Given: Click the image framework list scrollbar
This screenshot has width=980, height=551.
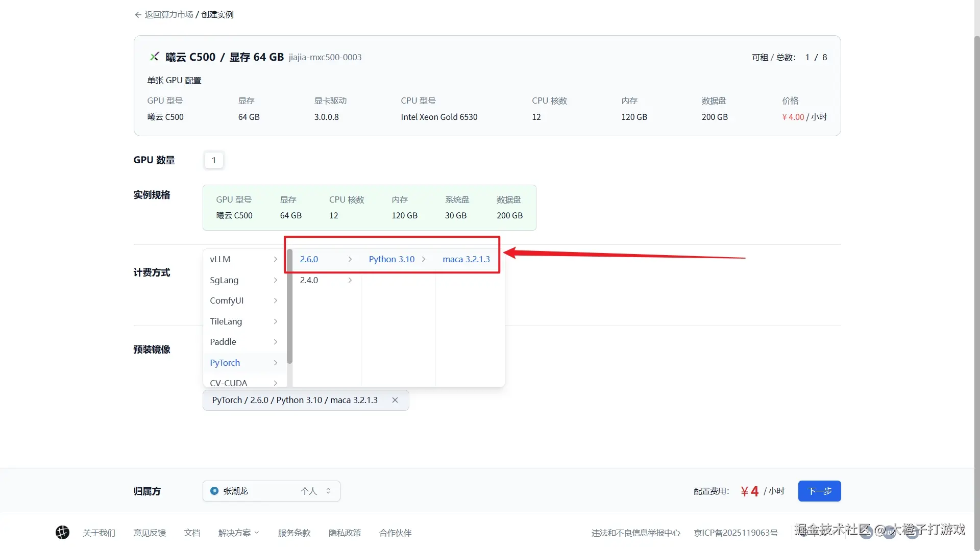Looking at the screenshot, I should tap(289, 306).
